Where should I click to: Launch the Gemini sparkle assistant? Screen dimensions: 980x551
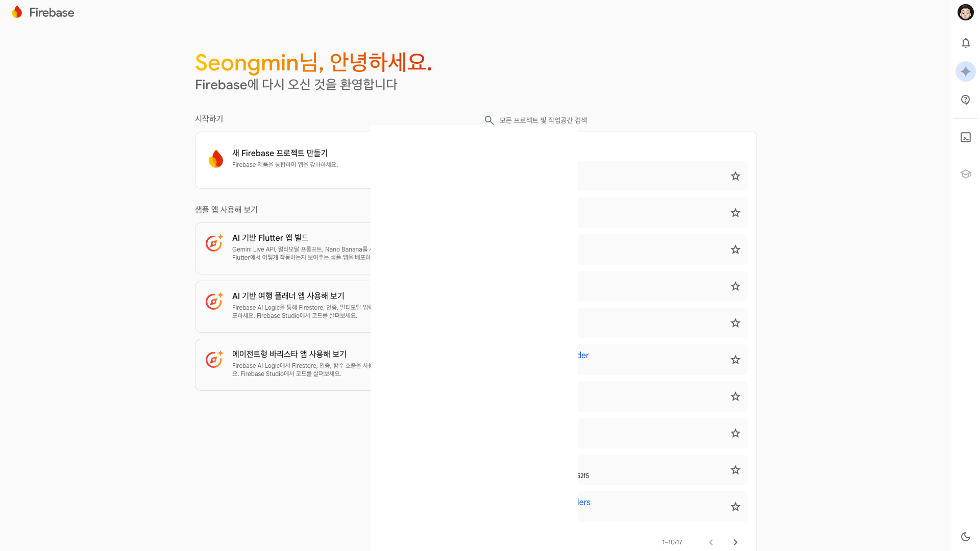965,71
